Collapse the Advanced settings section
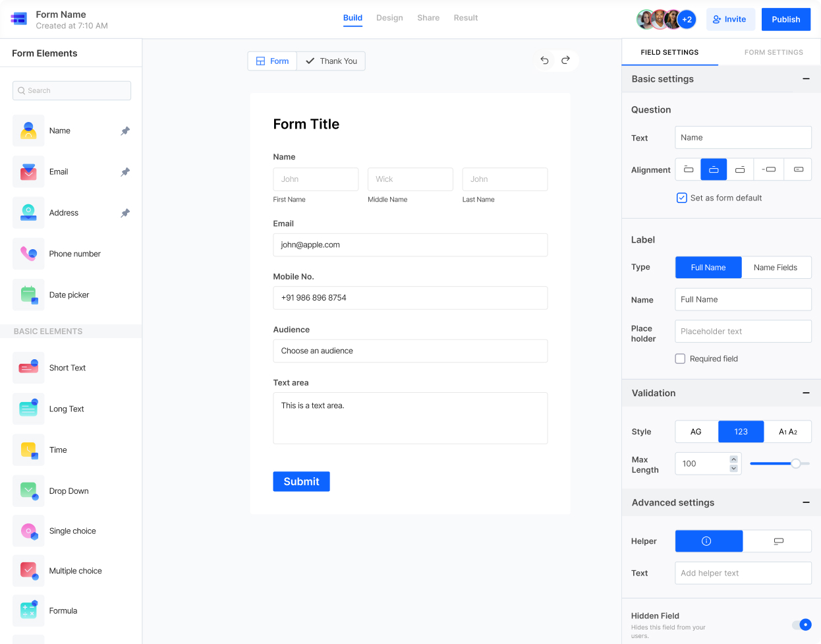Image resolution: width=821 pixels, height=644 pixels. point(805,502)
